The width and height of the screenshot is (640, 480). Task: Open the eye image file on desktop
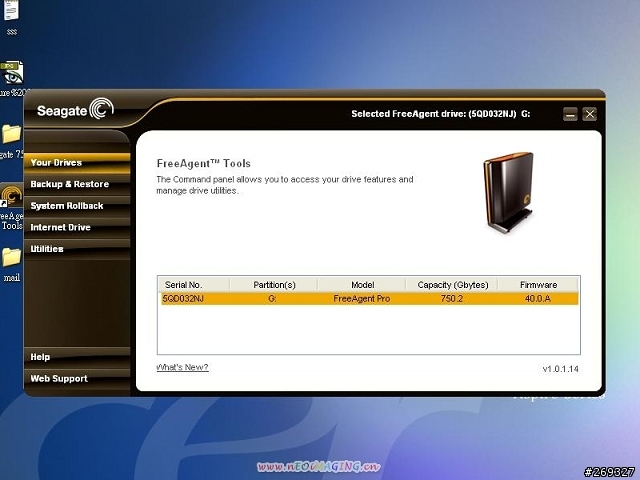(12, 79)
